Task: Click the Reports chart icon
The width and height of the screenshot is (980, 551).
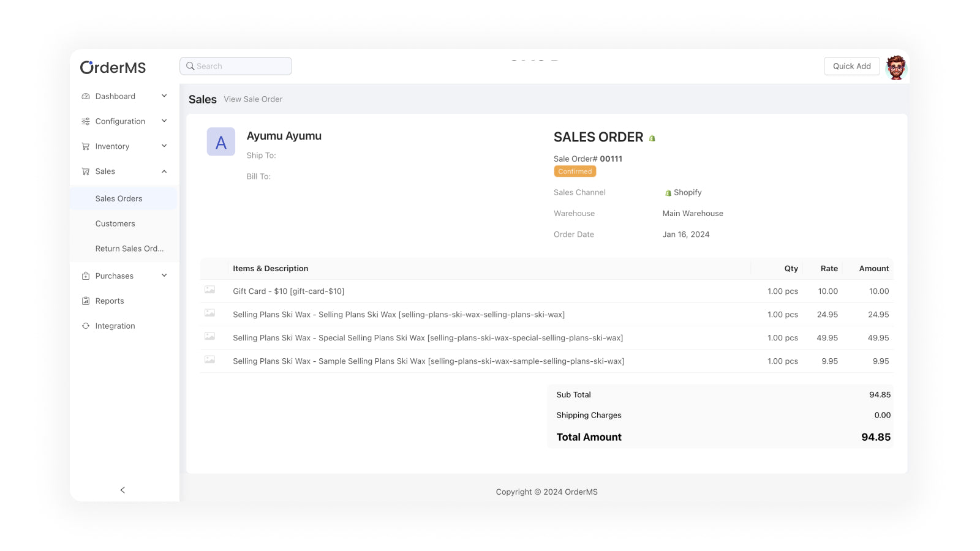Action: tap(85, 301)
